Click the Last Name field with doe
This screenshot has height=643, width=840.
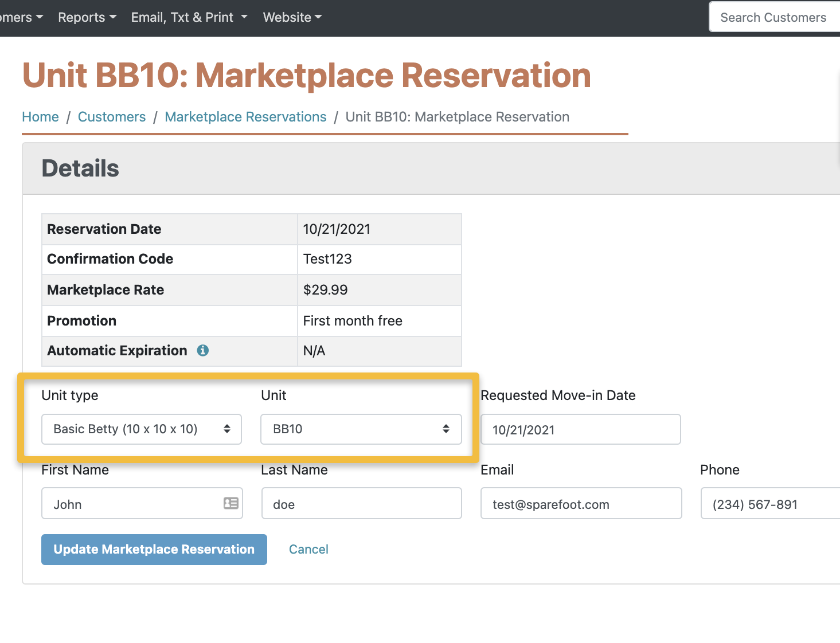362,503
